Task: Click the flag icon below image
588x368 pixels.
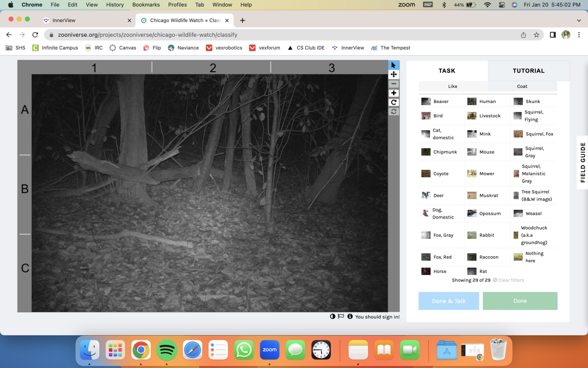Action: [341, 316]
